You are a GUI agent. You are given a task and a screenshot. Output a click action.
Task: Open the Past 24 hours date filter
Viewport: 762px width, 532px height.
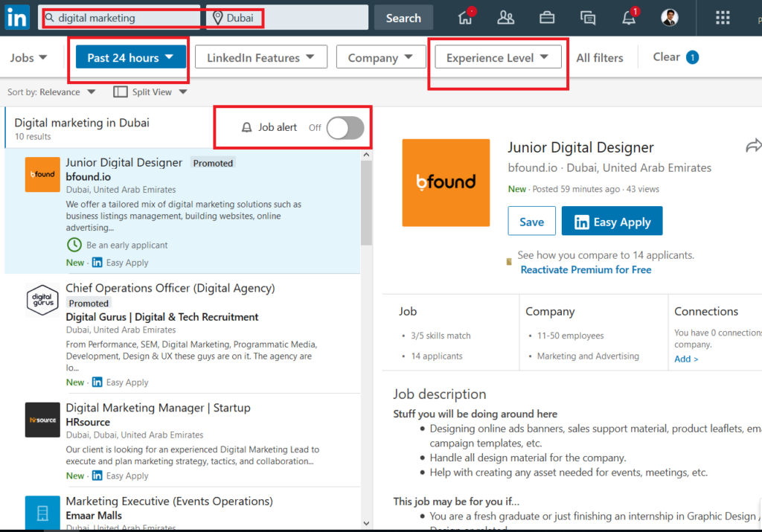(131, 57)
